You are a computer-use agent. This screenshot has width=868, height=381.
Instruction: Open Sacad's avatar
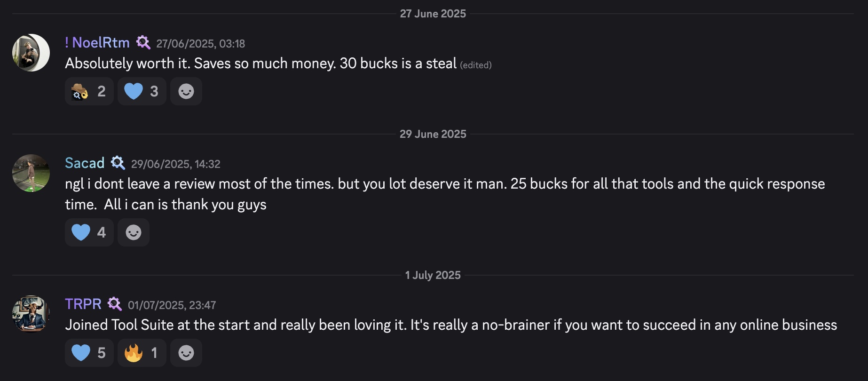[31, 173]
